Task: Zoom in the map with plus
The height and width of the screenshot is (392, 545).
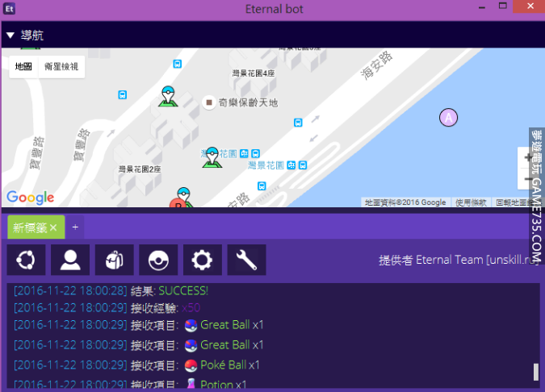Action: tap(527, 157)
